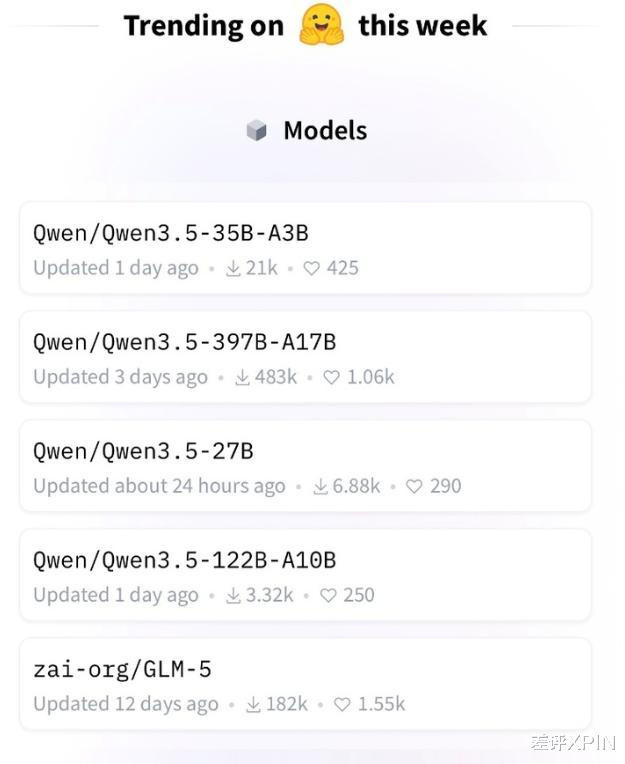Click download icon on Qwen3.5-35B-A3B card
625x764 pixels.
click(x=233, y=268)
